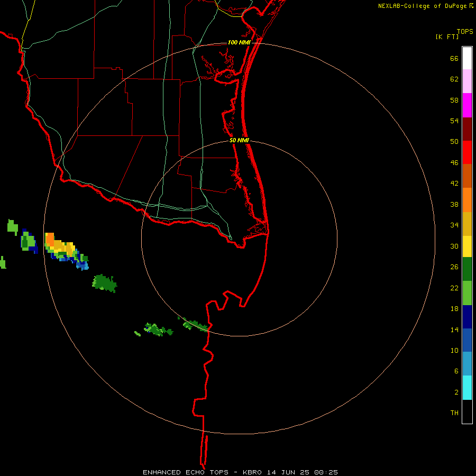Viewport: 476px width, 476px height.
Task: Select the dark red maroon legend block
Action: click(467, 129)
